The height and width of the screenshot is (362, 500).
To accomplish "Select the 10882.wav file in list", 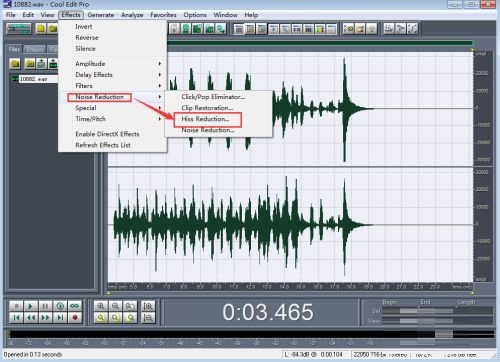I will pyautogui.click(x=33, y=79).
